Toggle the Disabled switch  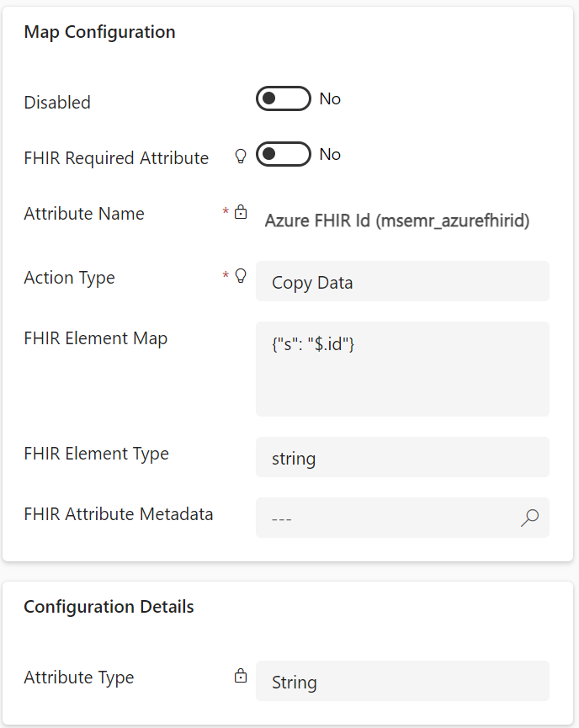click(283, 99)
